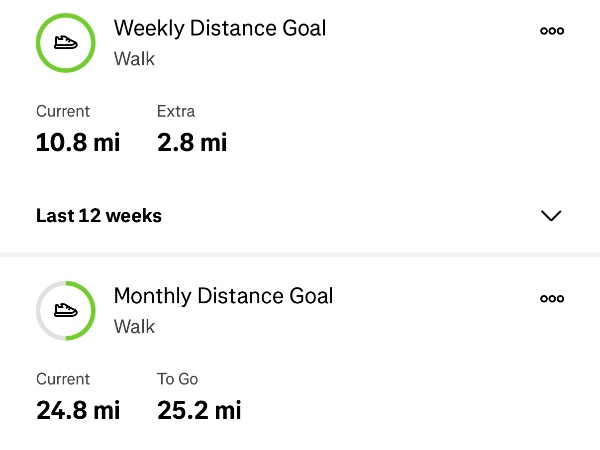
Task: Click the Current label above 24.8 mi
Action: (x=63, y=379)
